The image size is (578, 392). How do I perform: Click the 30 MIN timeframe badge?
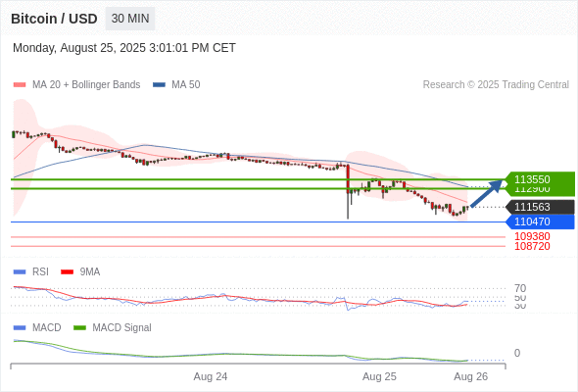pos(130,19)
